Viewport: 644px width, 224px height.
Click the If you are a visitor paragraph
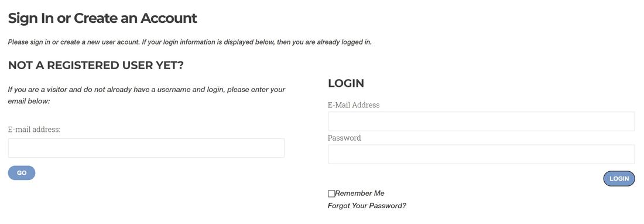tap(146, 95)
